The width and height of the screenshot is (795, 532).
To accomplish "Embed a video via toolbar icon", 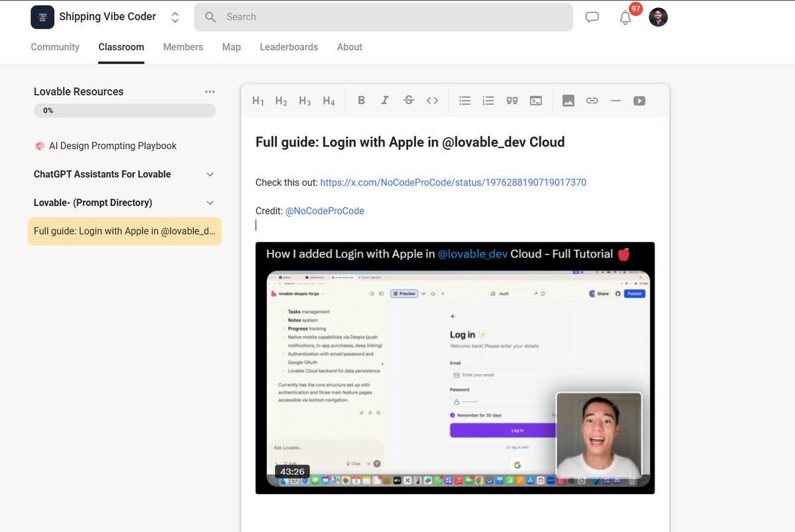I will click(x=639, y=101).
